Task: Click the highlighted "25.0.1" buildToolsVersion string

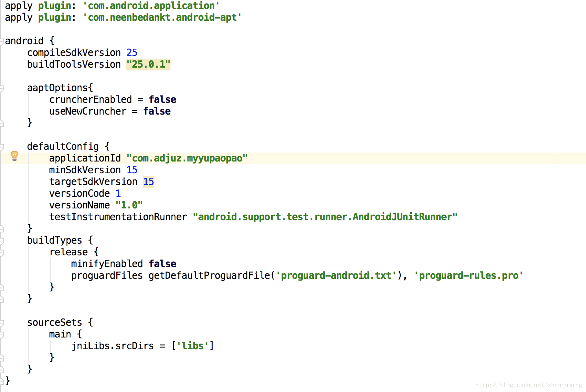Action: [148, 65]
